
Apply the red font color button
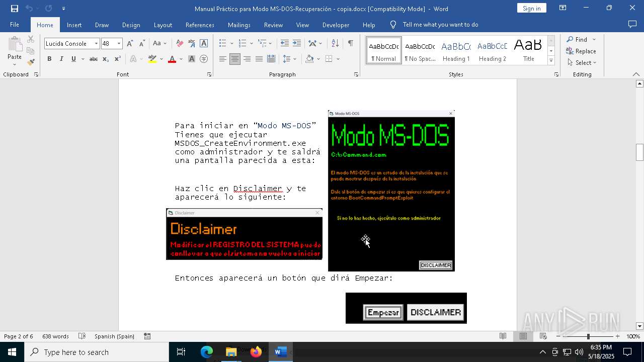(172, 59)
